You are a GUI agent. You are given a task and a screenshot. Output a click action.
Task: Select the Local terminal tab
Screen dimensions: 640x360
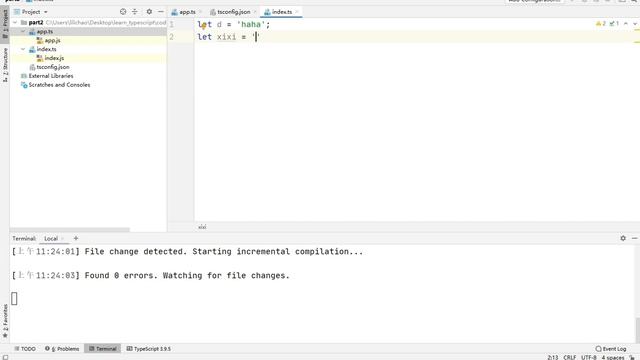(x=51, y=238)
